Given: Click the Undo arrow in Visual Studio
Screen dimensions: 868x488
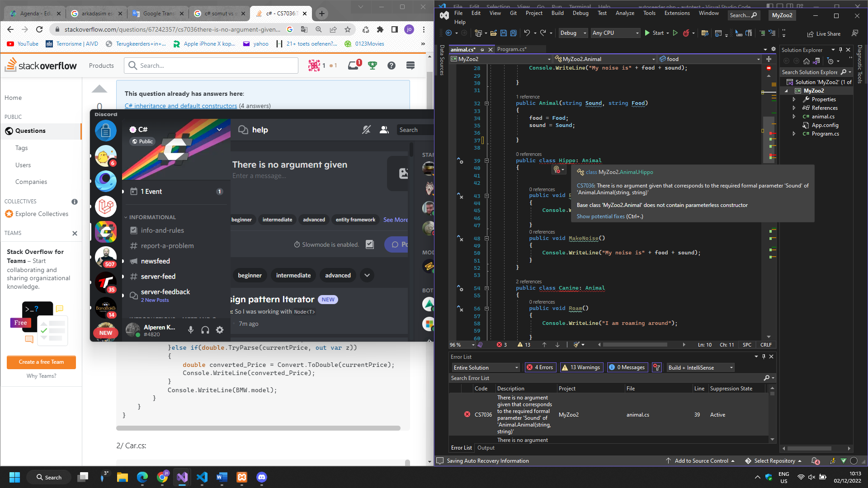Looking at the screenshot, I should (x=527, y=33).
